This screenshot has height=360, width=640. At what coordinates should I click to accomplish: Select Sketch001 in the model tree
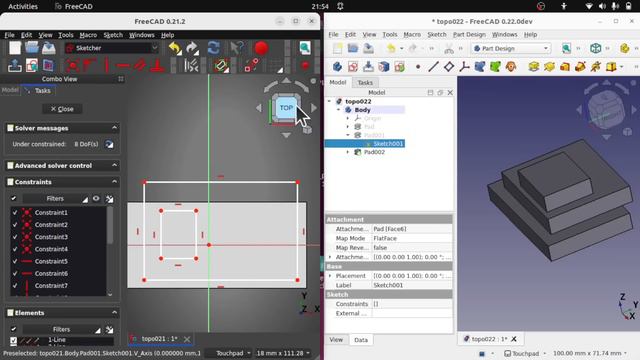388,144
